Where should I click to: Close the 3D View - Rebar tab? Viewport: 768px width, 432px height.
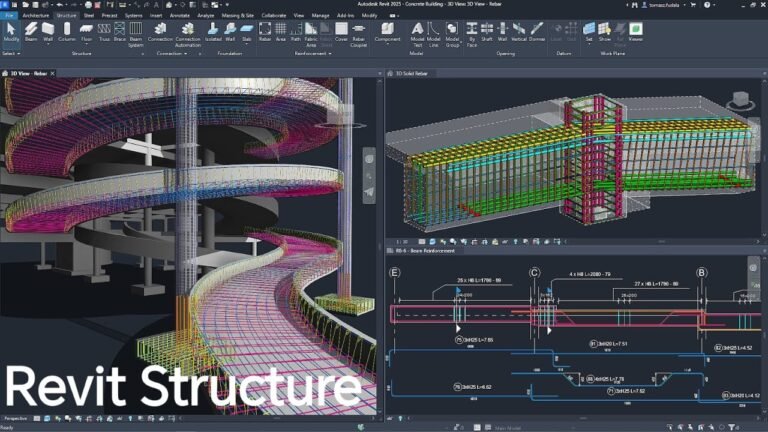tap(52, 73)
